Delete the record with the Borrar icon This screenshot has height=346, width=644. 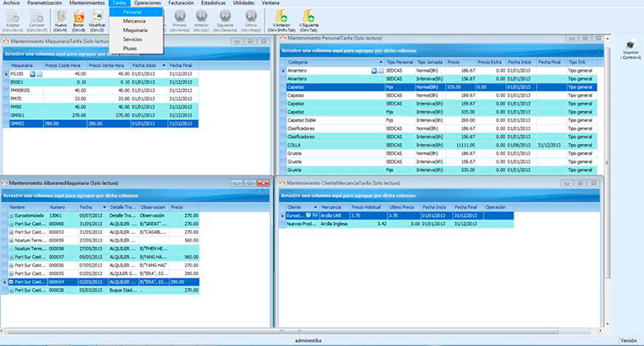78,21
